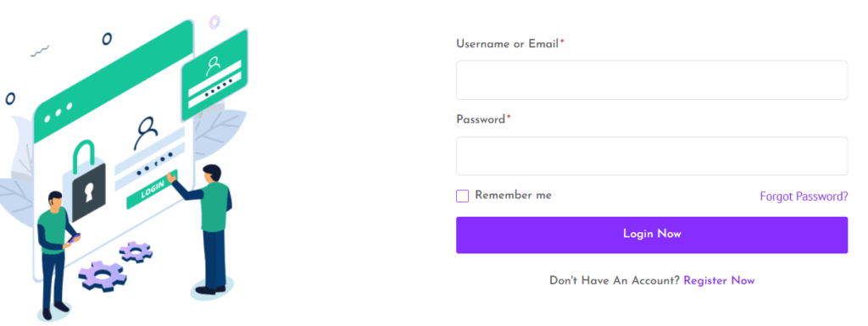Click the user avatar icon on small green card

coord(213,66)
